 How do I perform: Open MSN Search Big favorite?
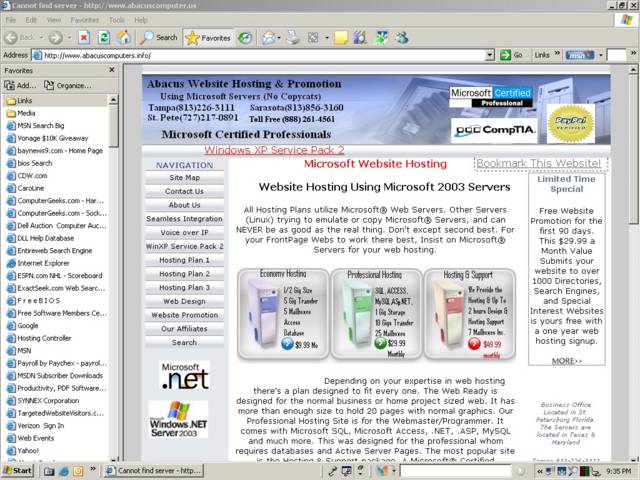[x=36, y=126]
